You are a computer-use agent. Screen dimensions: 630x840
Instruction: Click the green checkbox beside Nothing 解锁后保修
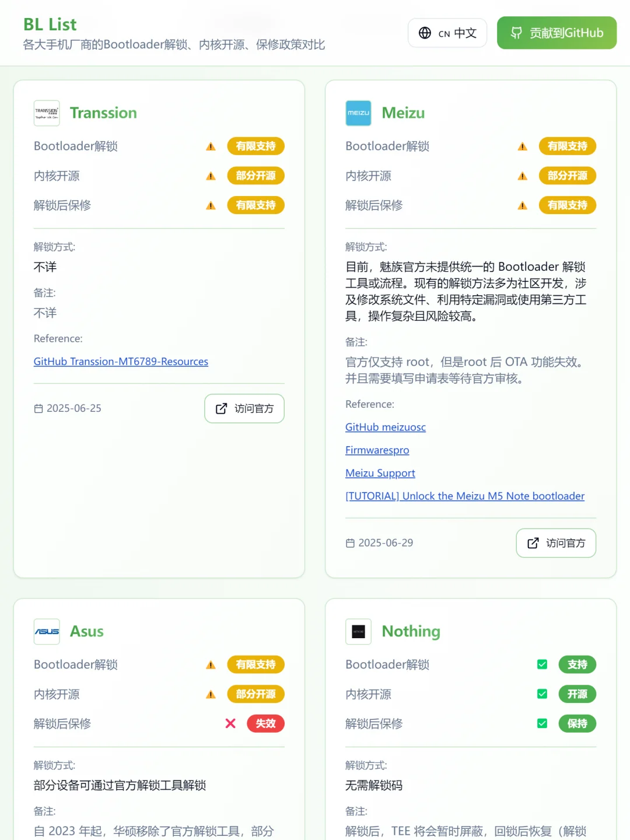tap(542, 723)
